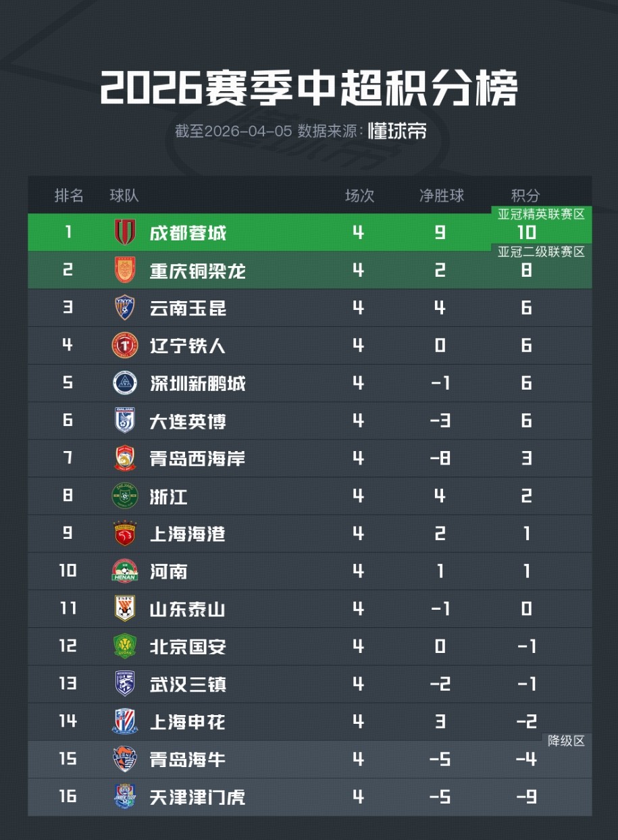Click the 青岛海牛 team name

(188, 760)
